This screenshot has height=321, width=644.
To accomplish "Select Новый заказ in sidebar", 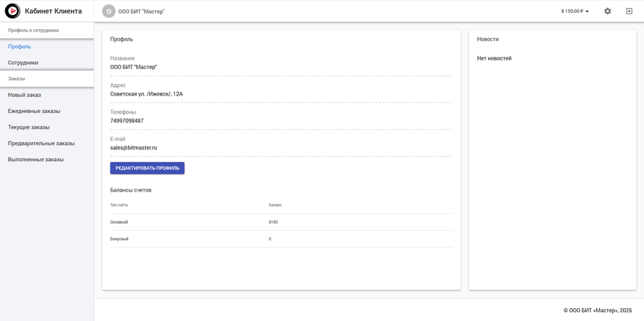I will click(x=24, y=95).
